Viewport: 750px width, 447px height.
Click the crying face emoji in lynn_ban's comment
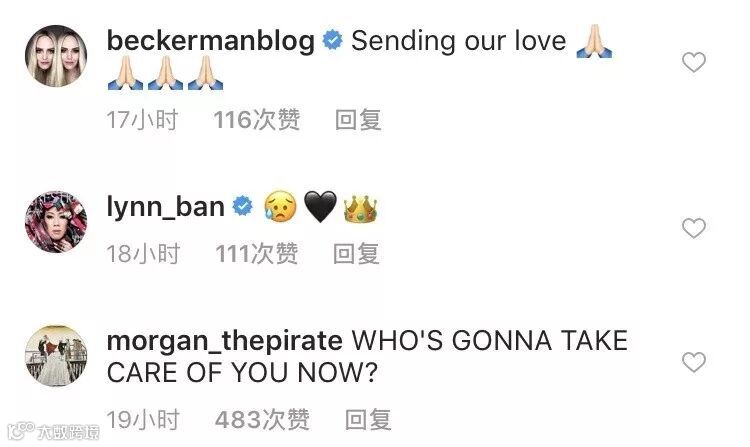click(x=280, y=207)
